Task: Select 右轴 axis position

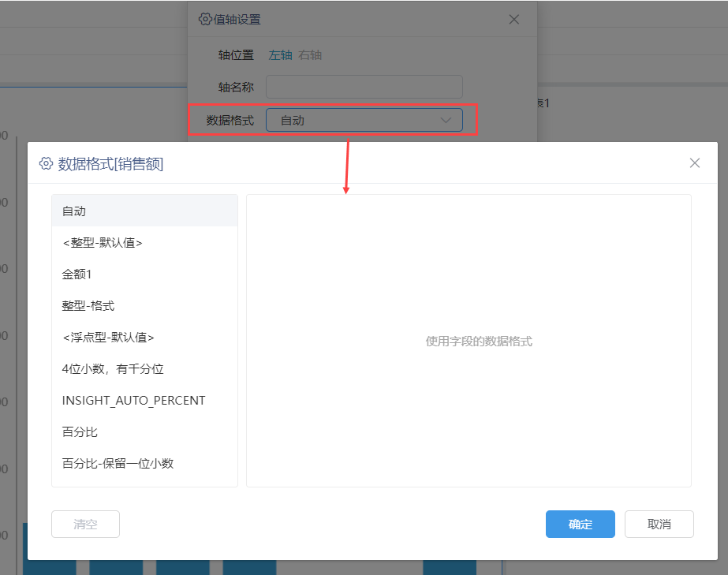Action: [310, 55]
